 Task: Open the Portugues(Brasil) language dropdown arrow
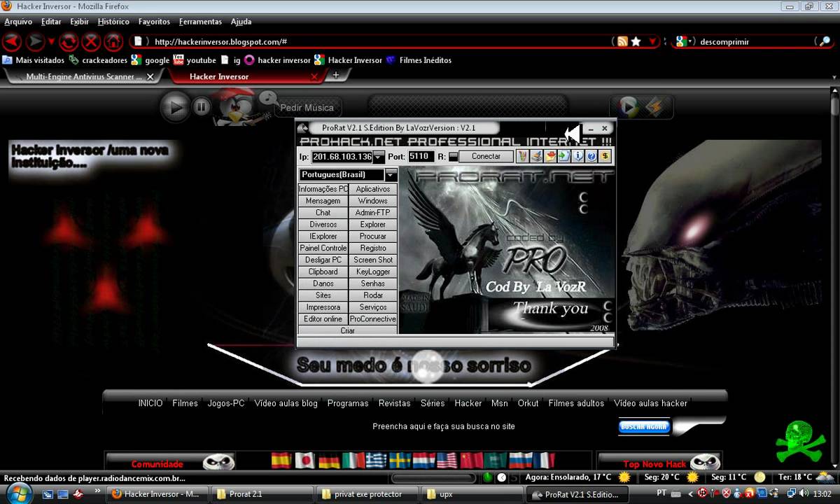click(391, 175)
